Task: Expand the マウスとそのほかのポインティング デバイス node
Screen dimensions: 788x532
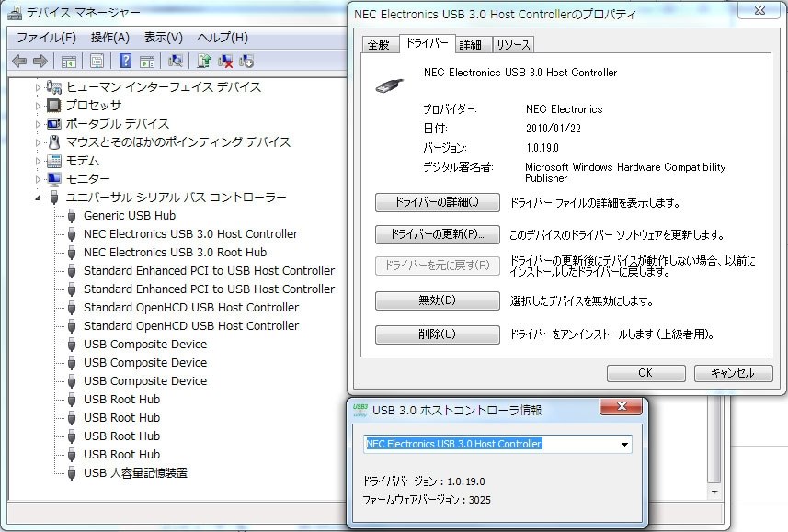Action: [39, 142]
